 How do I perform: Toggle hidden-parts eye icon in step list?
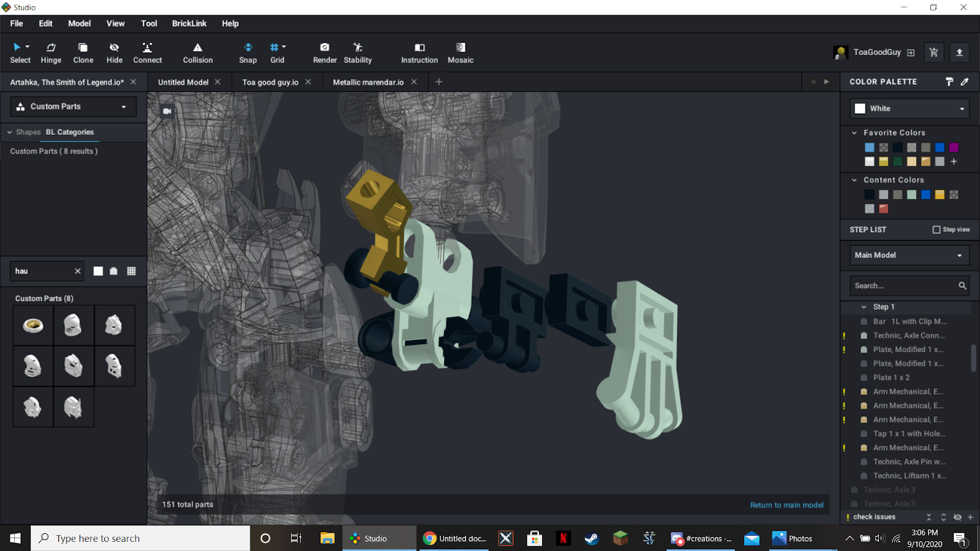coord(957,517)
